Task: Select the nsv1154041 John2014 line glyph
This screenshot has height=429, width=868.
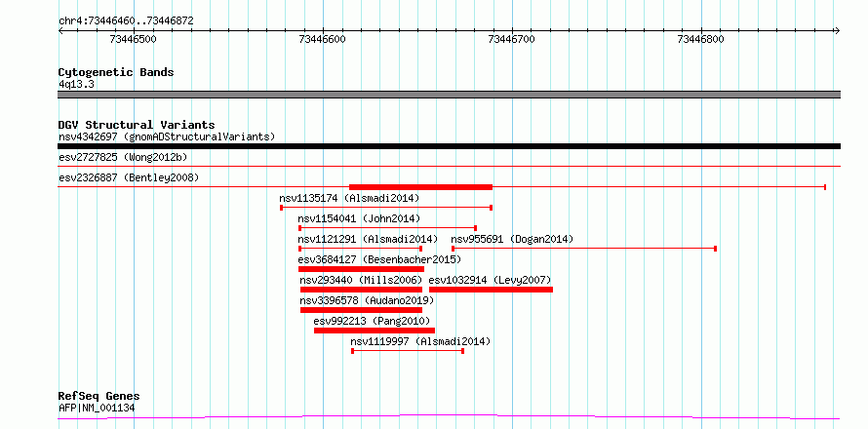Action: (x=387, y=227)
